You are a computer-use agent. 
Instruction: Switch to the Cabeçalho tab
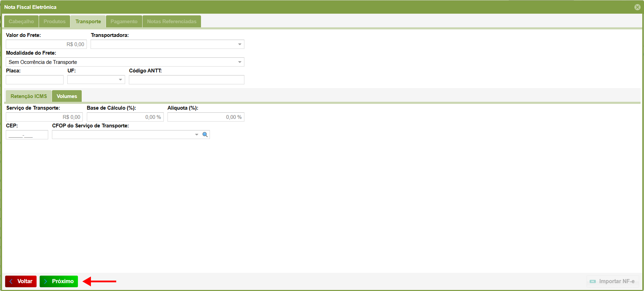click(21, 22)
